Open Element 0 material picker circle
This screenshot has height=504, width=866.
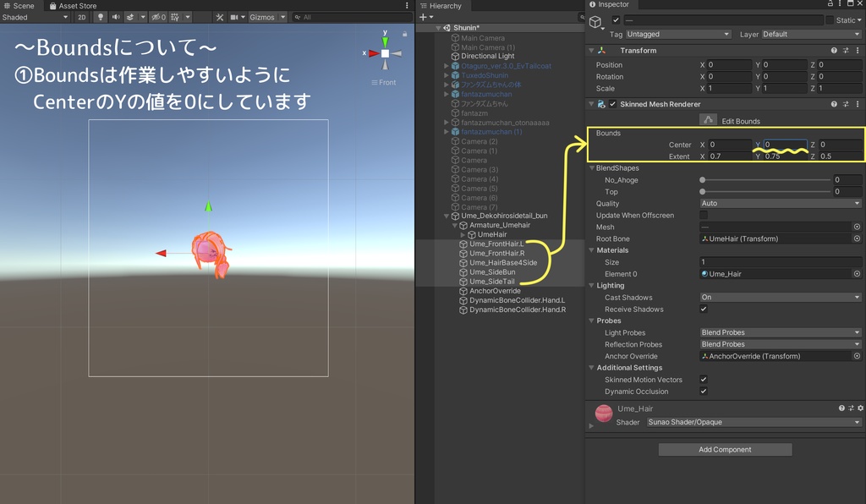coord(857,274)
